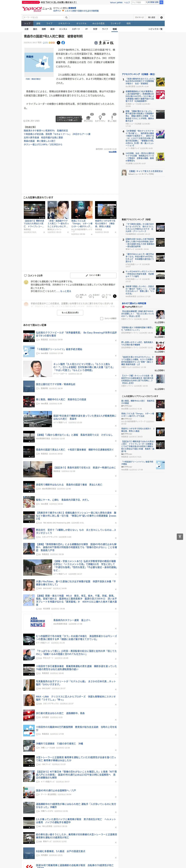Open 国道45号の通行止め全面解除へ／八戸 article
The width and height of the screenshot is (186, 868).
(x=56, y=790)
